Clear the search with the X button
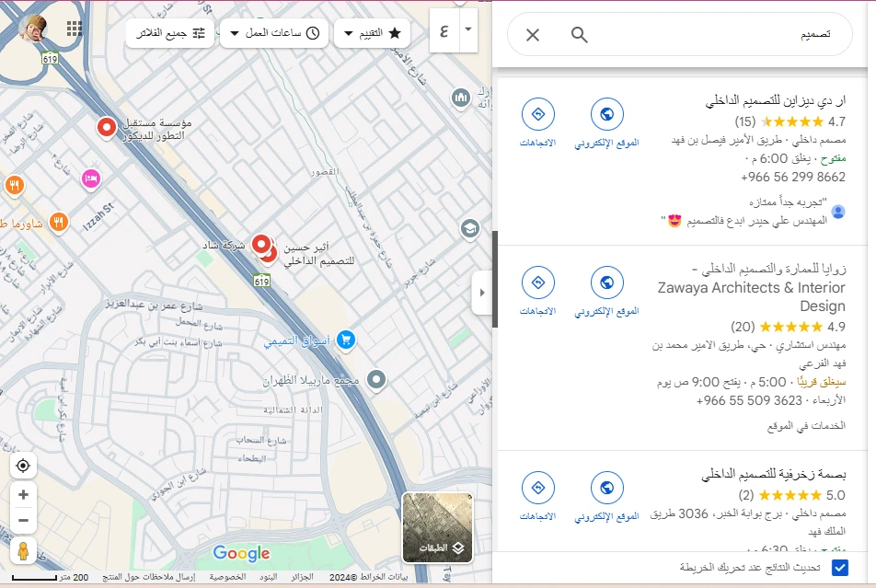This screenshot has height=588, width=876. 533,35
